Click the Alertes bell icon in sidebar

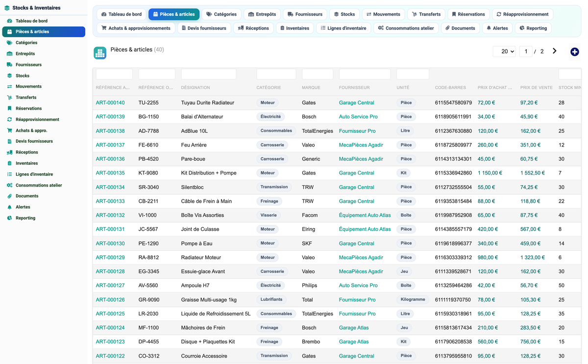[x=9, y=207]
